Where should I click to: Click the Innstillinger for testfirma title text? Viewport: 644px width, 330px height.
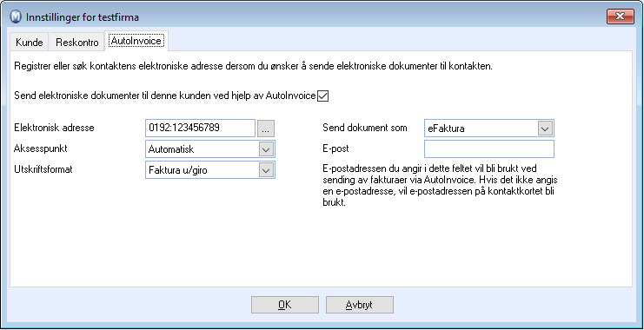[x=83, y=17]
